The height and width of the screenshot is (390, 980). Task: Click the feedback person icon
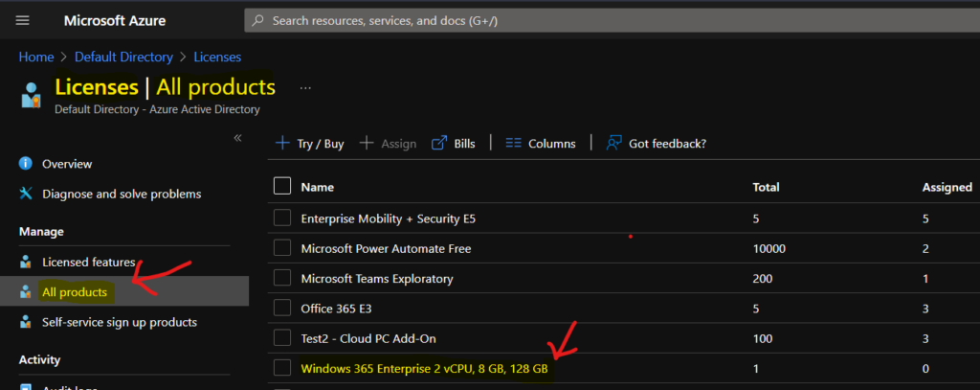pyautogui.click(x=613, y=144)
